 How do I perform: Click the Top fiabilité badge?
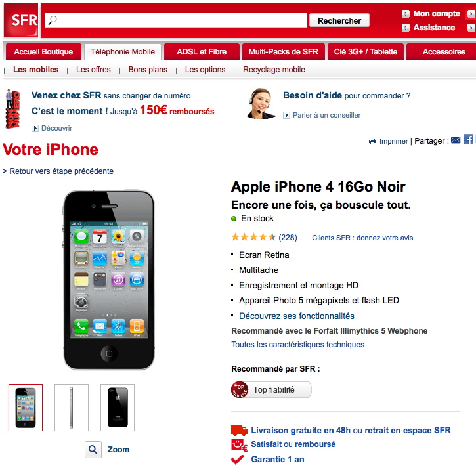271,390
